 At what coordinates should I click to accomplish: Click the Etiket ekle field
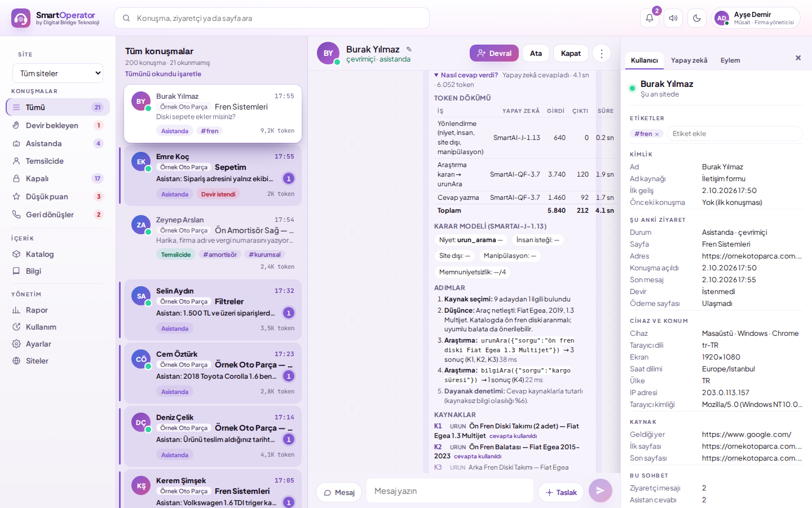coord(735,134)
